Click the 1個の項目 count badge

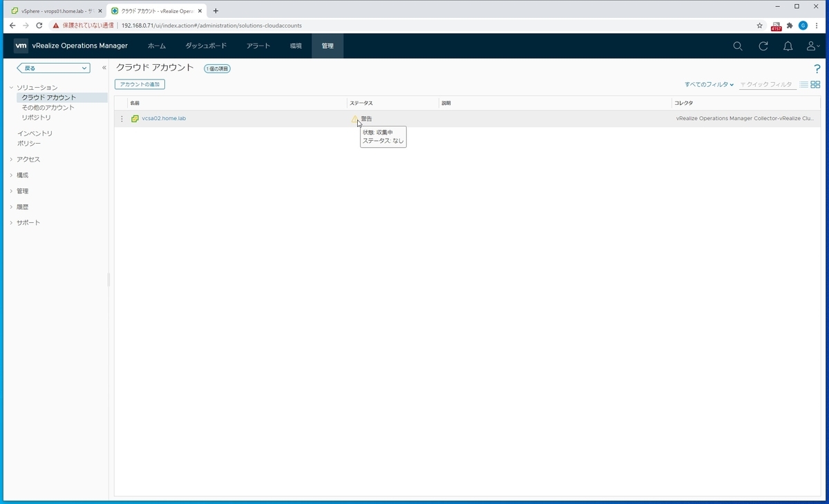217,68
